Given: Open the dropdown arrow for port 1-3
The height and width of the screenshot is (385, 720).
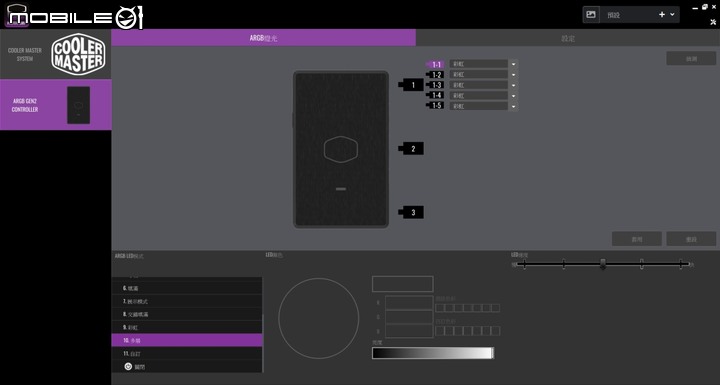Looking at the screenshot, I should click(x=513, y=85).
